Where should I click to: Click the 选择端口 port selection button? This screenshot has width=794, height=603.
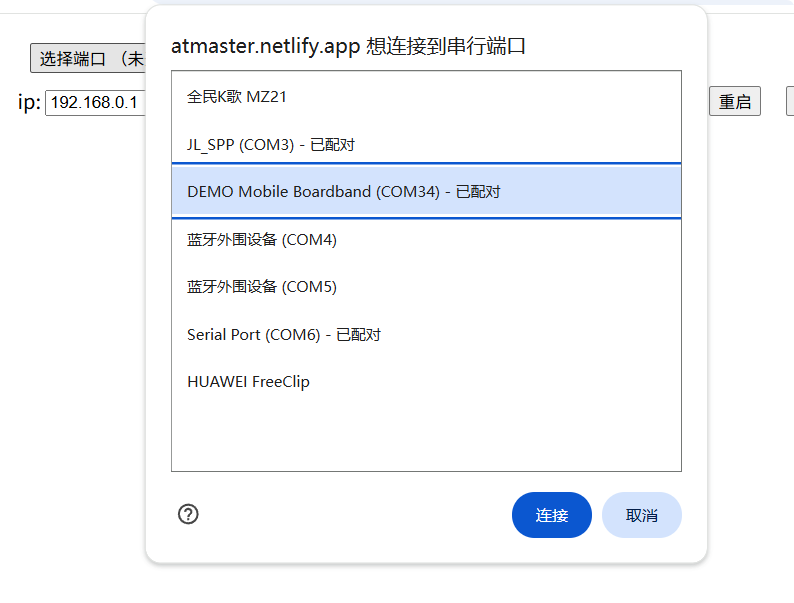click(88, 58)
